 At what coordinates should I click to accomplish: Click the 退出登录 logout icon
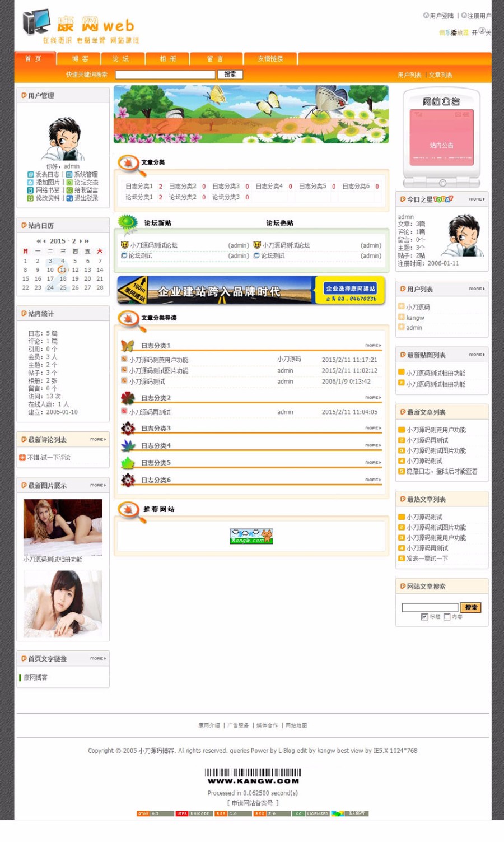(68, 198)
